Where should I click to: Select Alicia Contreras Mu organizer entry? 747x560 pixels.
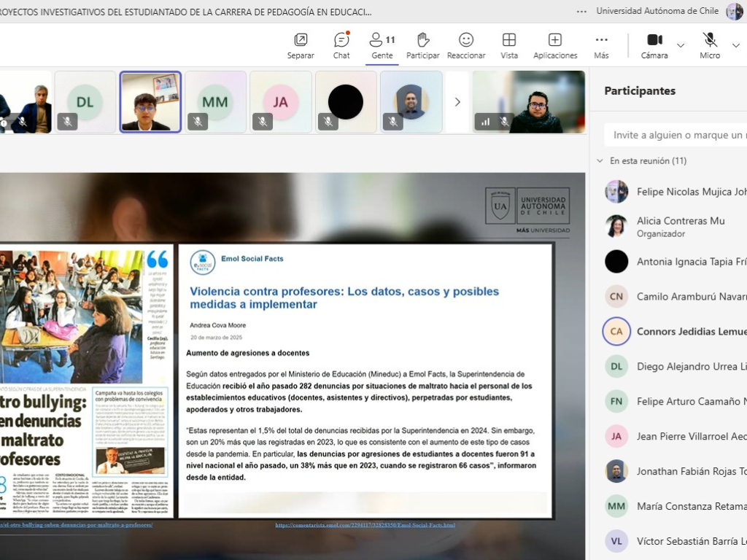676,227
